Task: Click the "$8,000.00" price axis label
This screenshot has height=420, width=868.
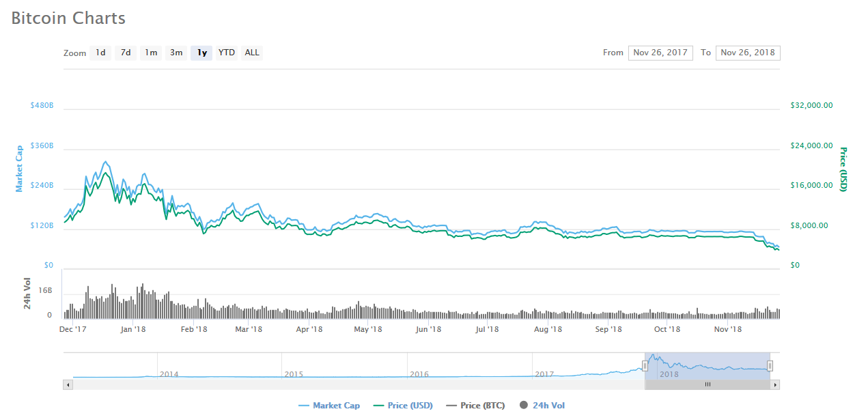Action: click(809, 225)
